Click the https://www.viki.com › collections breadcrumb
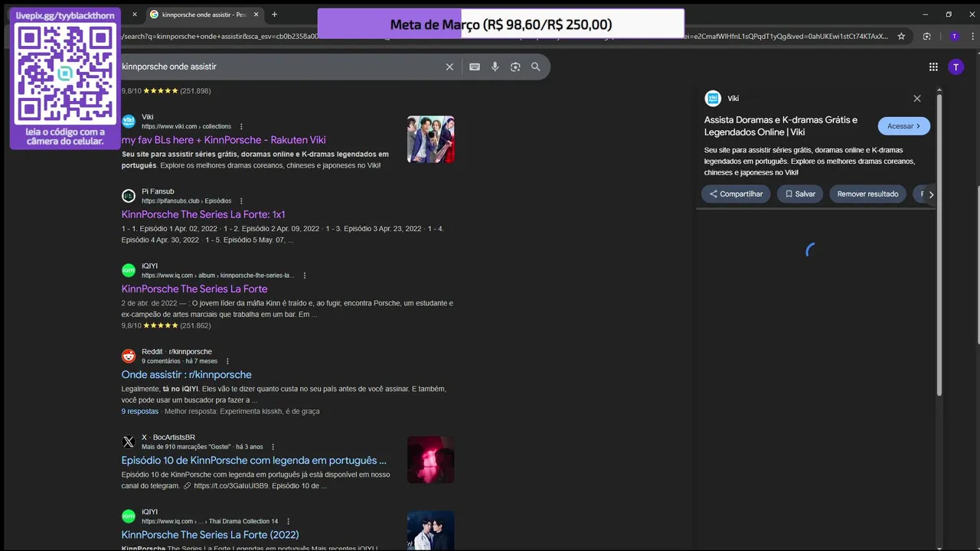 (x=186, y=126)
